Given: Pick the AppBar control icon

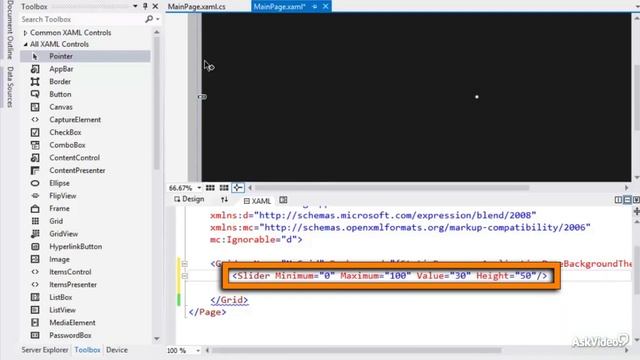Looking at the screenshot, I should point(35,69).
